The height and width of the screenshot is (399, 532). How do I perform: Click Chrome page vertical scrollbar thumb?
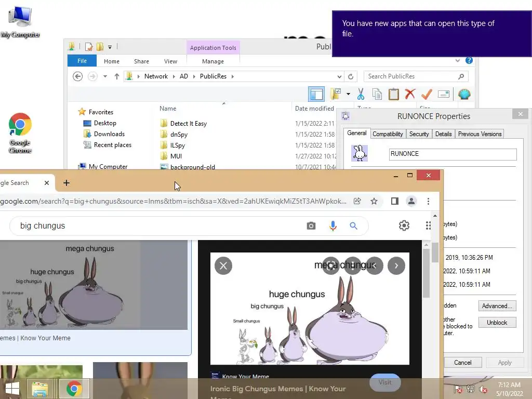pos(435,252)
